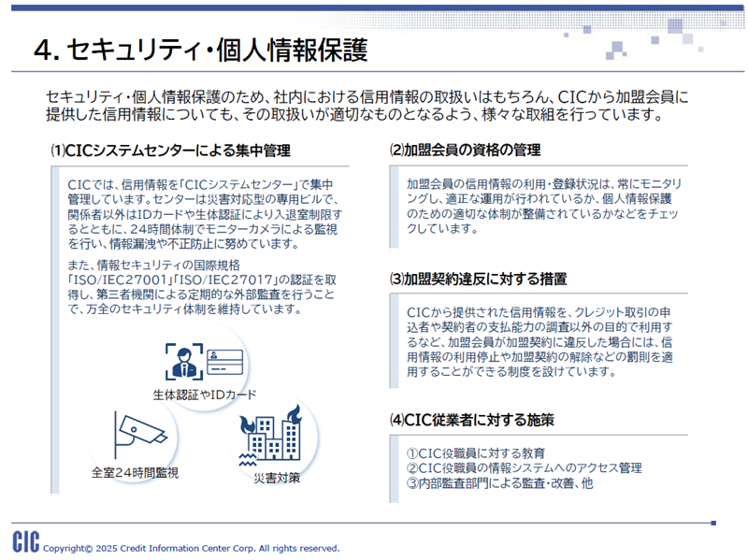Click the heading ⑷CIC従業者に対する施策

pyautogui.click(x=471, y=420)
